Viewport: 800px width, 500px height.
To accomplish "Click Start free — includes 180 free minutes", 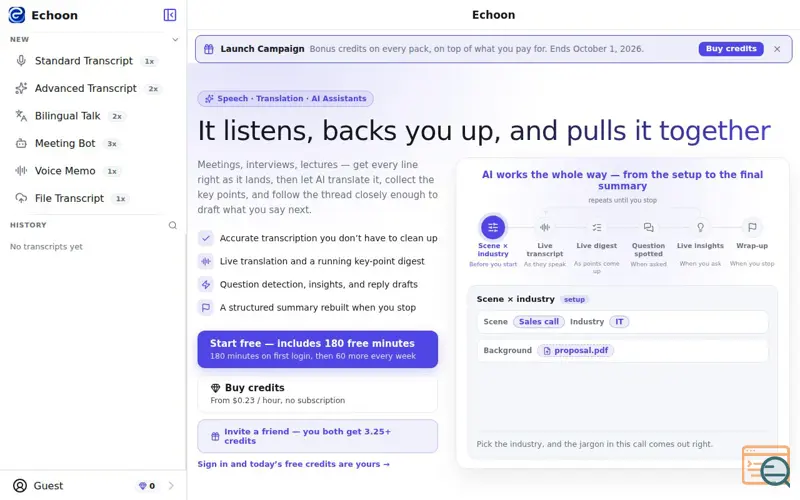I will pos(317,349).
